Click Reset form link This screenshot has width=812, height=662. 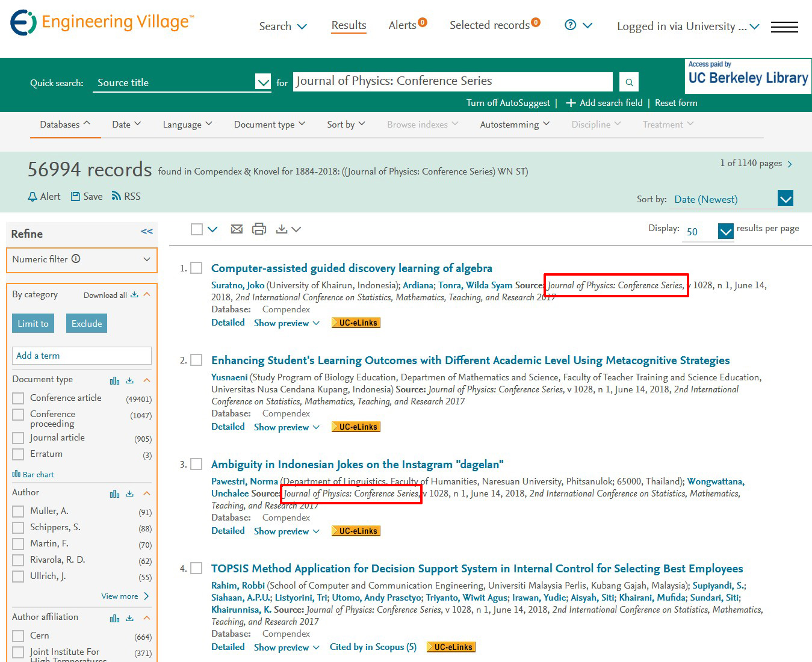tap(676, 103)
